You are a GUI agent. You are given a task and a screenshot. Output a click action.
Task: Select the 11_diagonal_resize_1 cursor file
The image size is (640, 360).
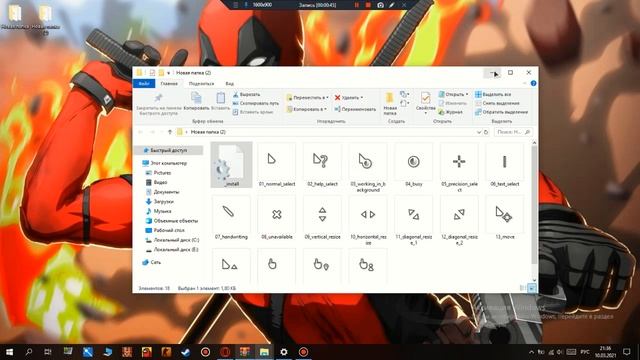coord(413,220)
